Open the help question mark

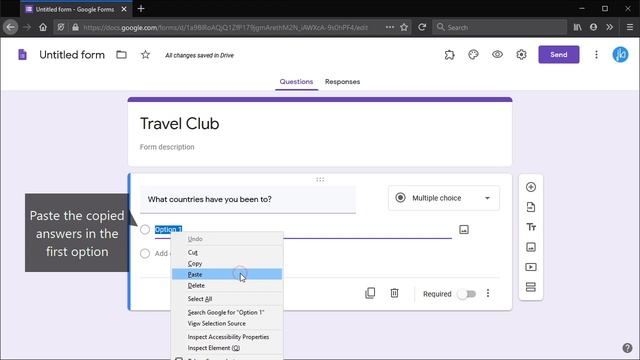point(627,348)
